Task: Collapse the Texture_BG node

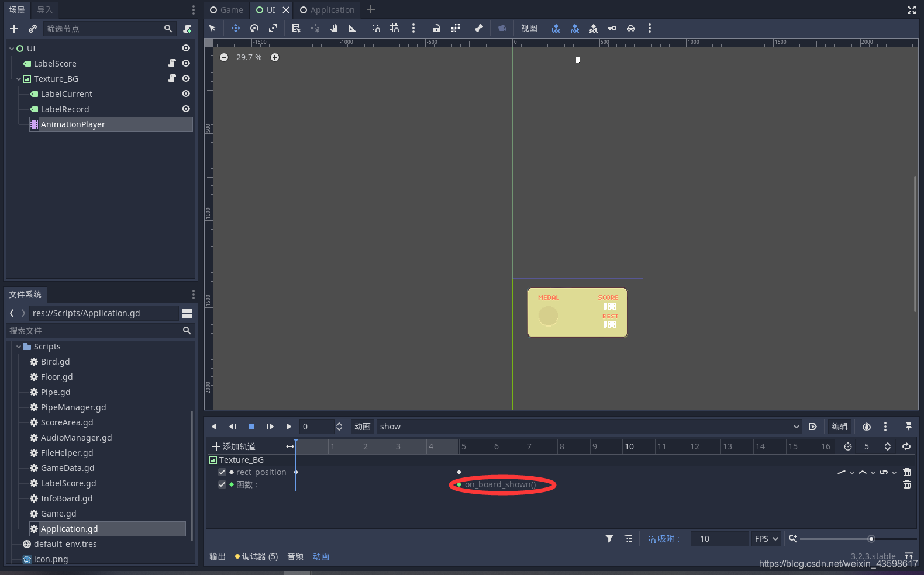Action: tap(19, 79)
